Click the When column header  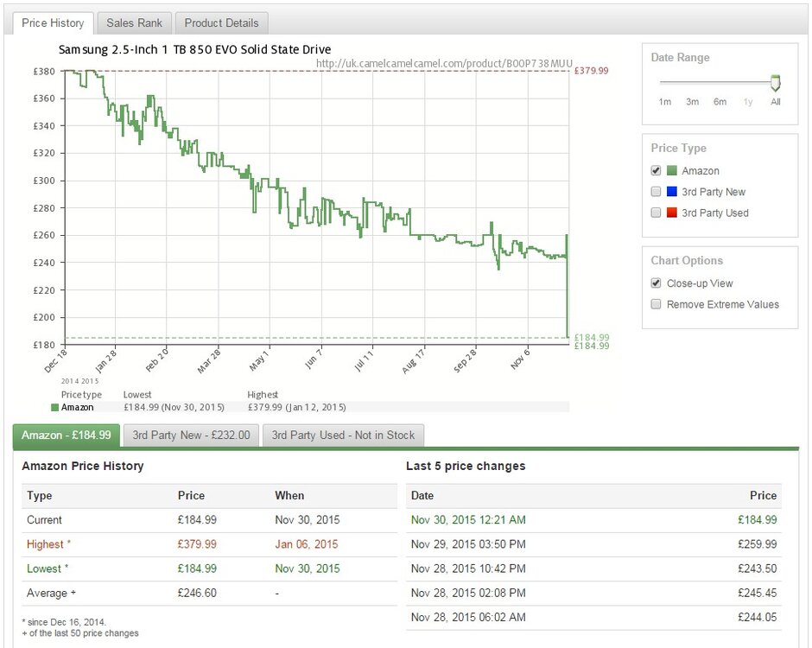289,496
